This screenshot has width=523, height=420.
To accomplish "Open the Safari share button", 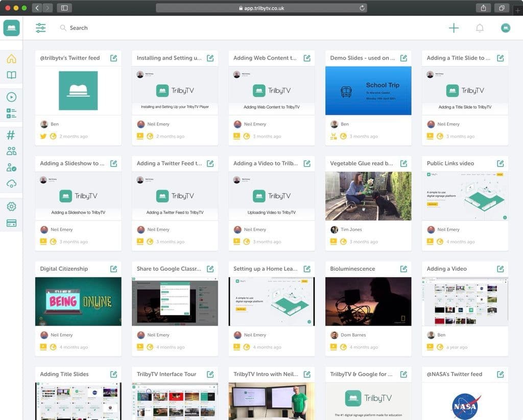I will tap(483, 8).
